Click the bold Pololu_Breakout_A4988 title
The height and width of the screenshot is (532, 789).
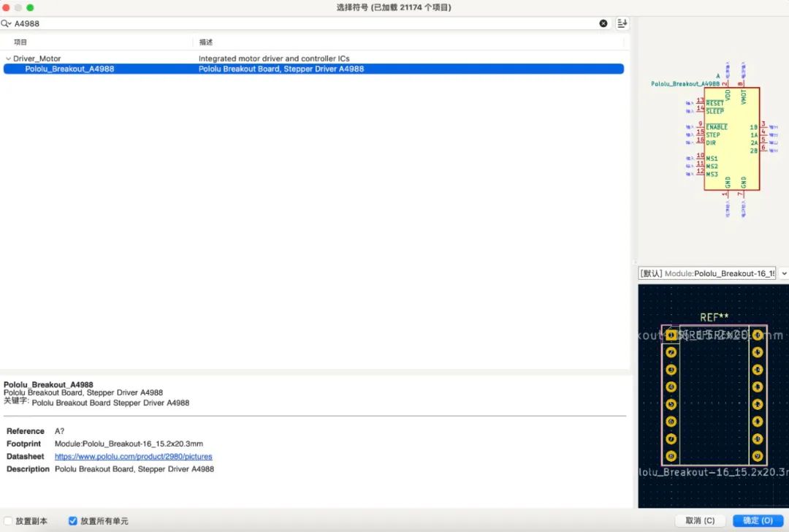(48, 384)
